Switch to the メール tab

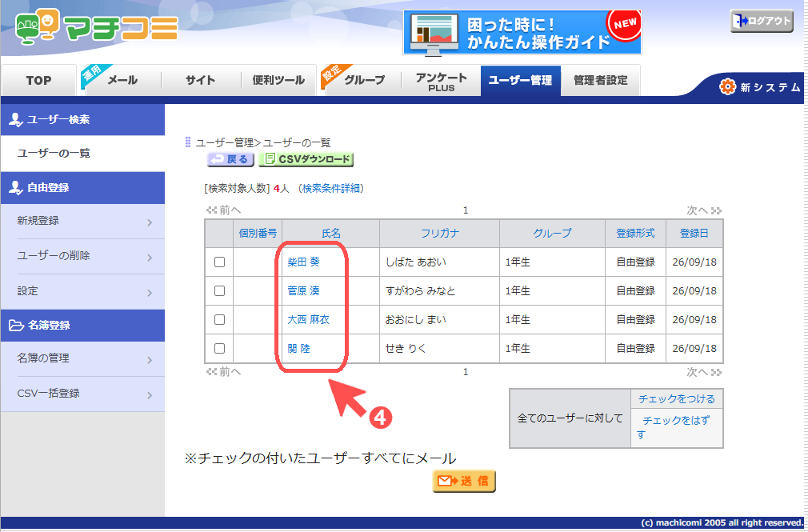[122, 80]
